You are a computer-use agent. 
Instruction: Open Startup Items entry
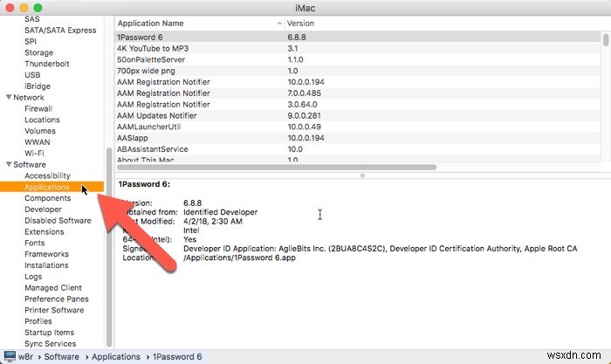(49, 333)
